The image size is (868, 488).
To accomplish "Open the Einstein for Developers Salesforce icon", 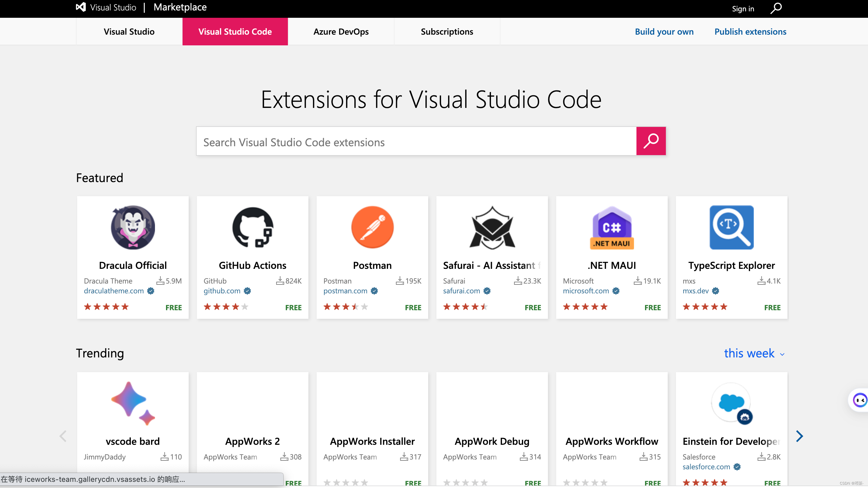I will pos(731,403).
